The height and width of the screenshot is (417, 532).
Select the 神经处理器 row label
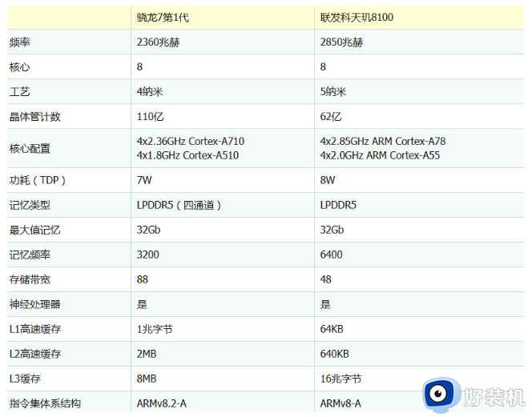tap(35, 304)
